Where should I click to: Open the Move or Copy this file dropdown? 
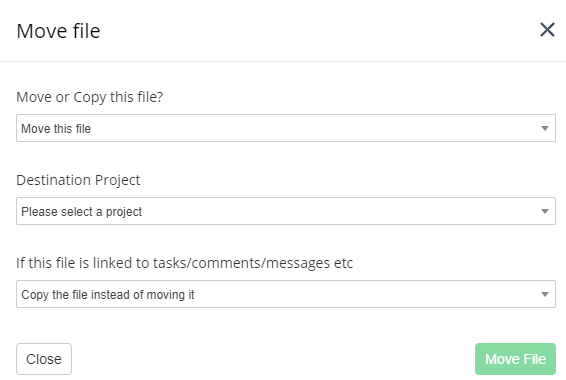coord(286,128)
